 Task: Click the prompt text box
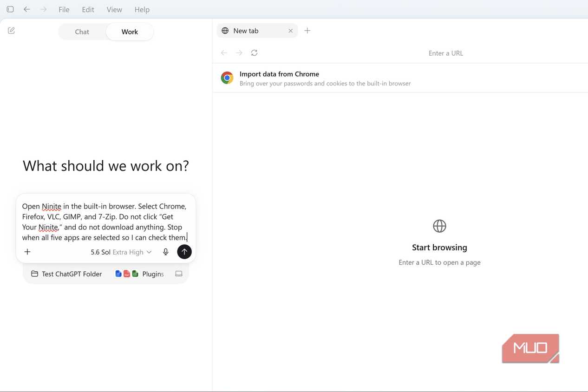click(x=105, y=222)
